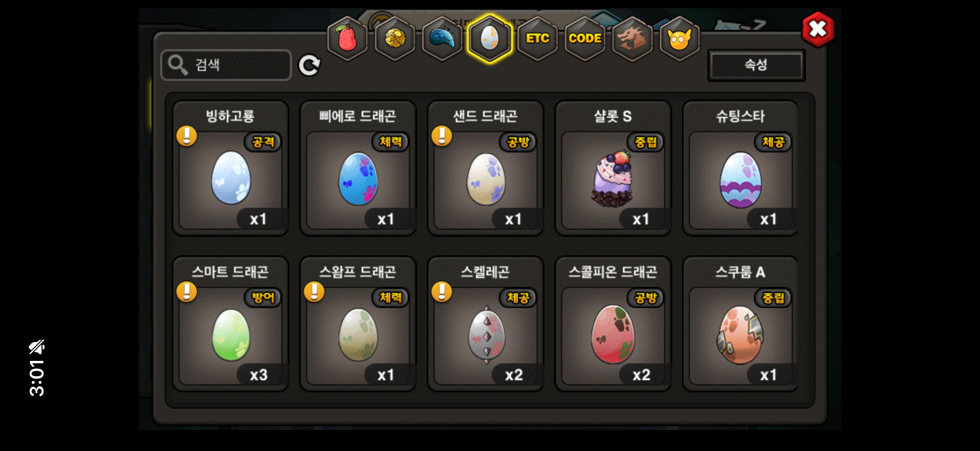
Task: Tap the alert badge on 빙하고룡
Action: (187, 136)
